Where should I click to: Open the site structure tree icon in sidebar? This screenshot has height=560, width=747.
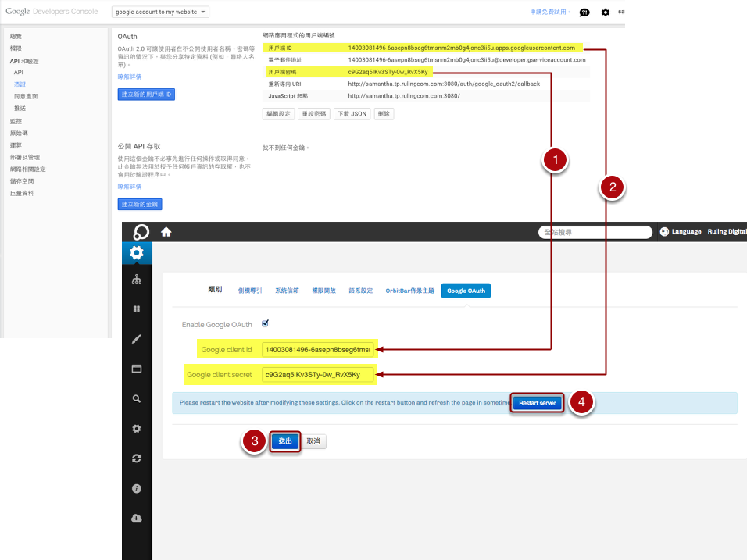137,280
